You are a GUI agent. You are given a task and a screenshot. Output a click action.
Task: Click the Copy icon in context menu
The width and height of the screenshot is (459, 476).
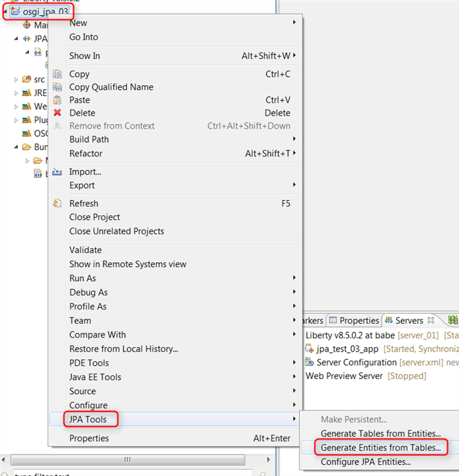[57, 74]
